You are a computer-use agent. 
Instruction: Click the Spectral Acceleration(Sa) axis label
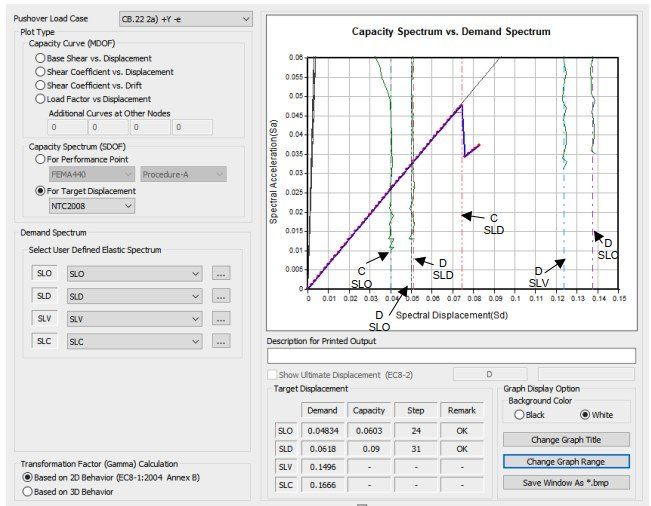(x=273, y=171)
